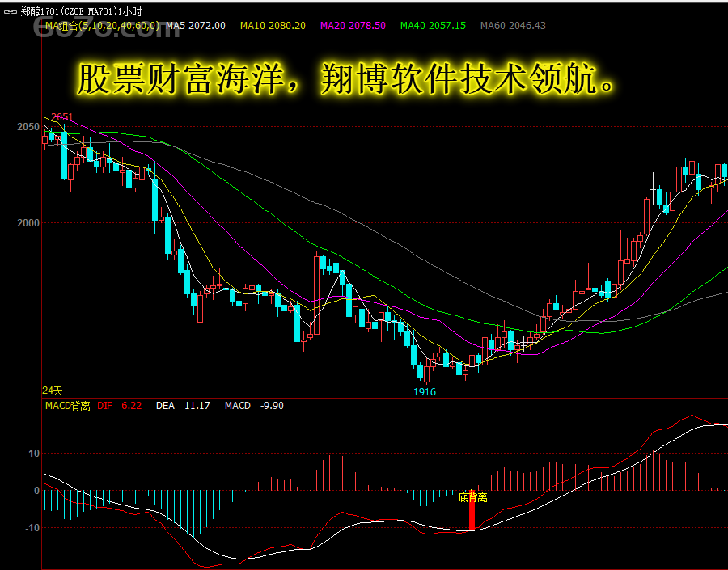This screenshot has height=570, width=728.
Task: Select the MACD背离 indicator name
Action: 68,406
